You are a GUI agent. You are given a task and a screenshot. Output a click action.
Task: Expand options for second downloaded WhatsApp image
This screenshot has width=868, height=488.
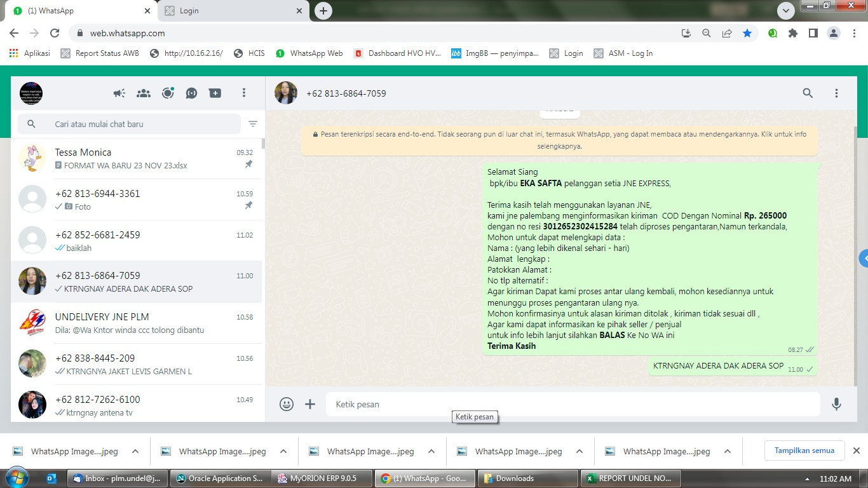(x=283, y=451)
